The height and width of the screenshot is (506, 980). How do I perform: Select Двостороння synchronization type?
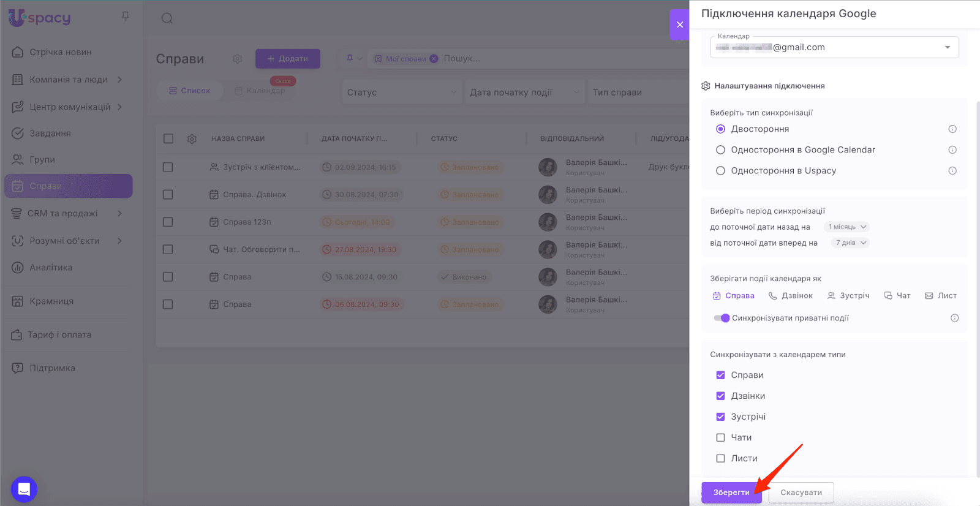[x=720, y=129]
